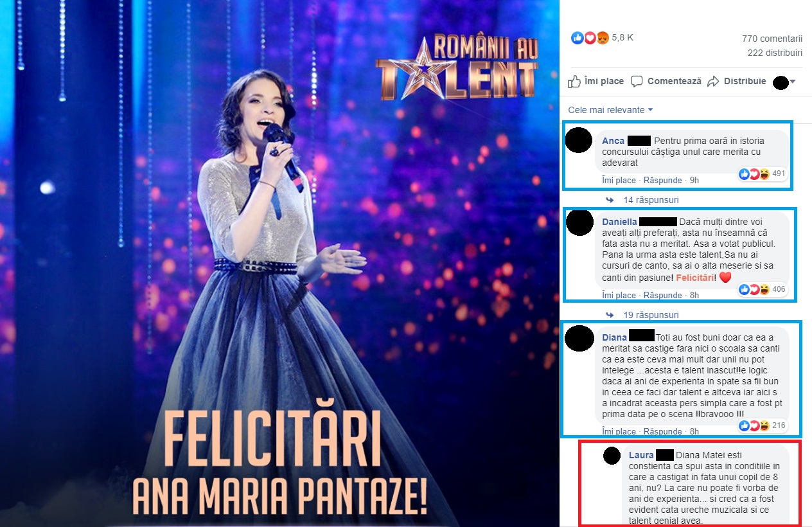Click reaction icons on Daniella's comment
Screen dimensions: 812x527
point(754,289)
